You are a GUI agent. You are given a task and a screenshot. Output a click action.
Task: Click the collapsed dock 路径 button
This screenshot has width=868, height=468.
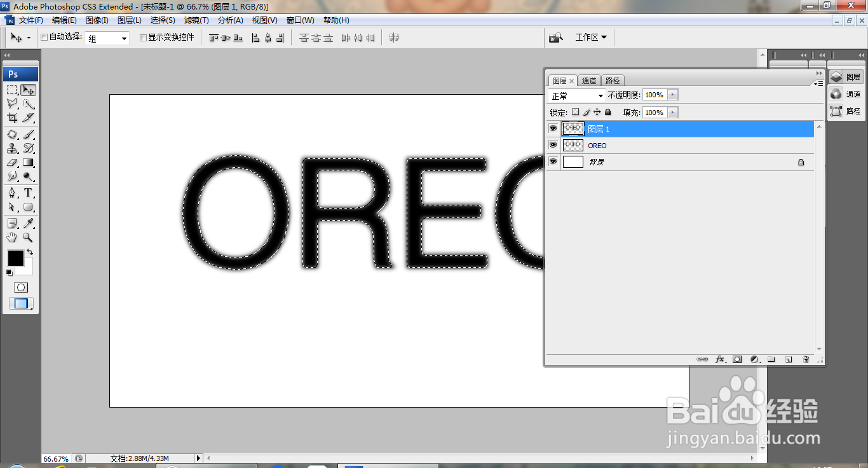(x=846, y=111)
